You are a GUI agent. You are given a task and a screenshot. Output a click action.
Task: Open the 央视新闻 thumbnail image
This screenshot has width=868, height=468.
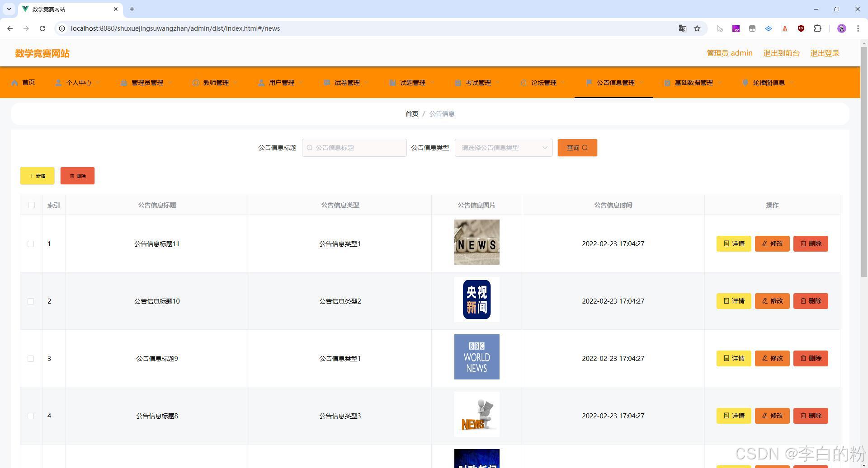tap(477, 300)
